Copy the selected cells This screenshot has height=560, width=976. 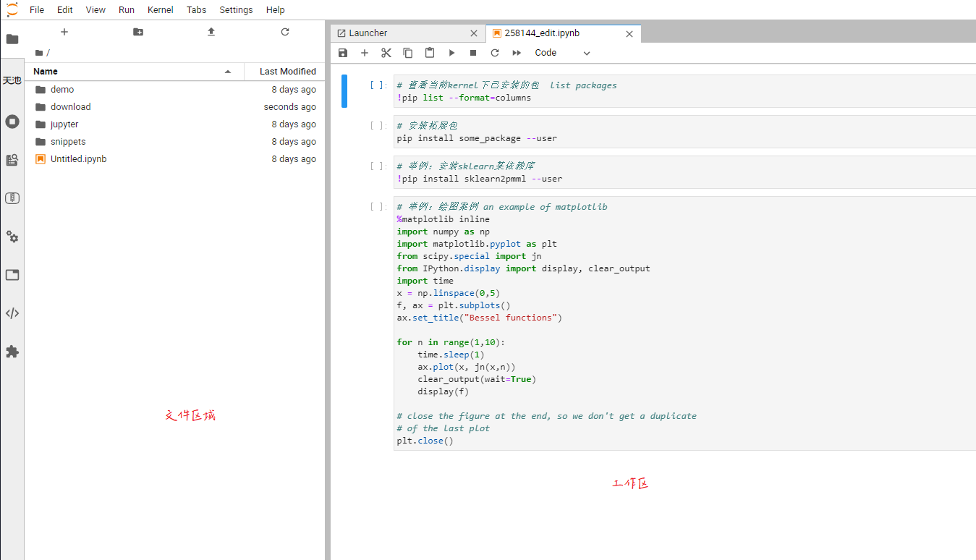(408, 53)
